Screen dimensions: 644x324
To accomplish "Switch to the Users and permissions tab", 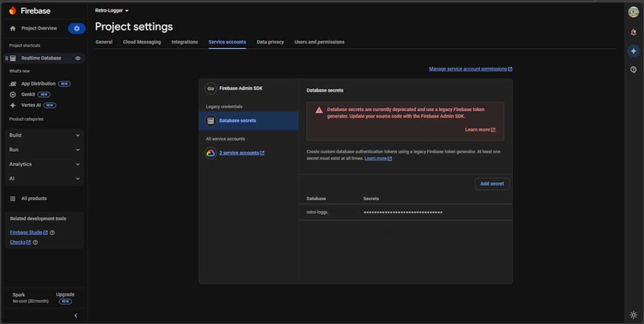I will [x=319, y=42].
